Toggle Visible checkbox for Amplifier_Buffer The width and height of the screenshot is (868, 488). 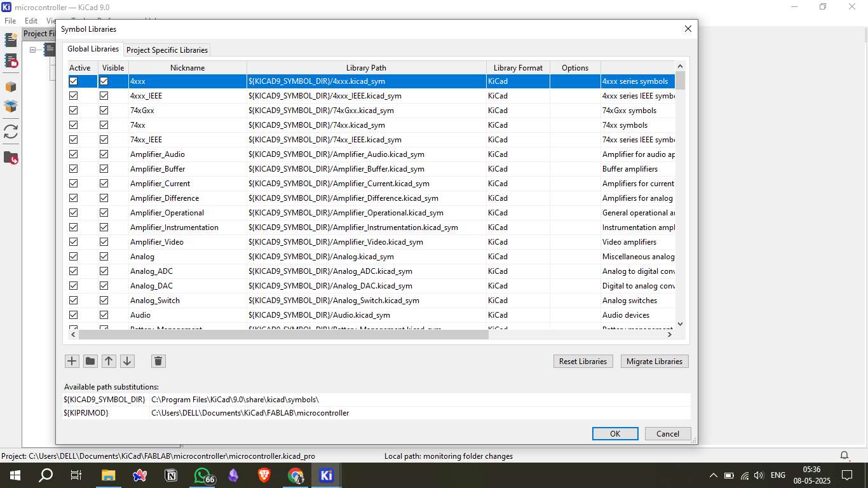(x=104, y=169)
